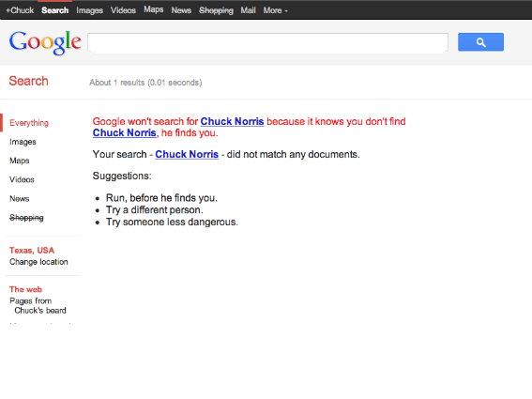Select Maps filter in sidebar
The image size is (532, 399).
click(20, 161)
